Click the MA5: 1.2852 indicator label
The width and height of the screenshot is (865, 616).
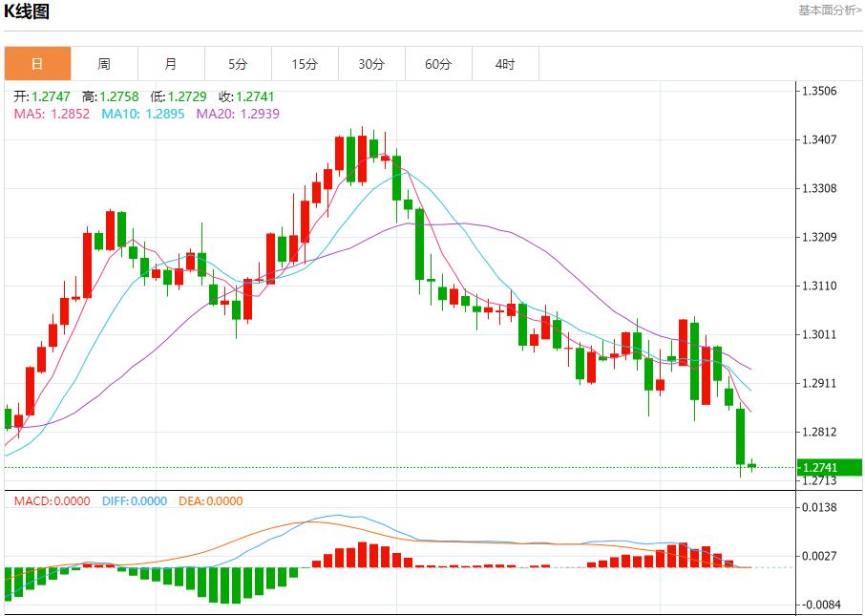click(x=51, y=114)
